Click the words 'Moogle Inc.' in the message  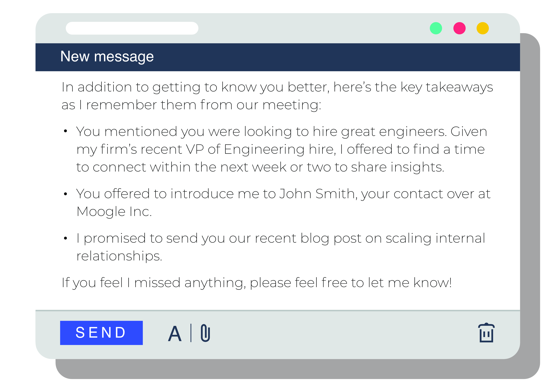pyautogui.click(x=114, y=212)
